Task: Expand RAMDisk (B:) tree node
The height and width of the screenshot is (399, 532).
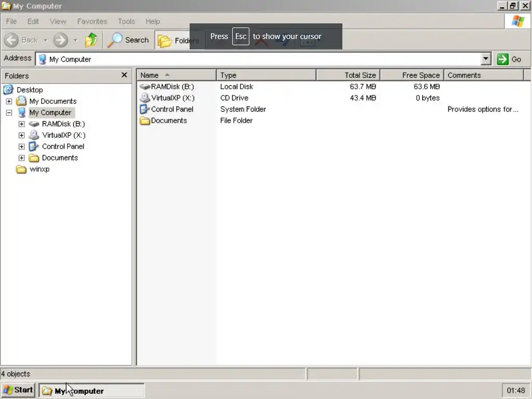Action: point(21,124)
